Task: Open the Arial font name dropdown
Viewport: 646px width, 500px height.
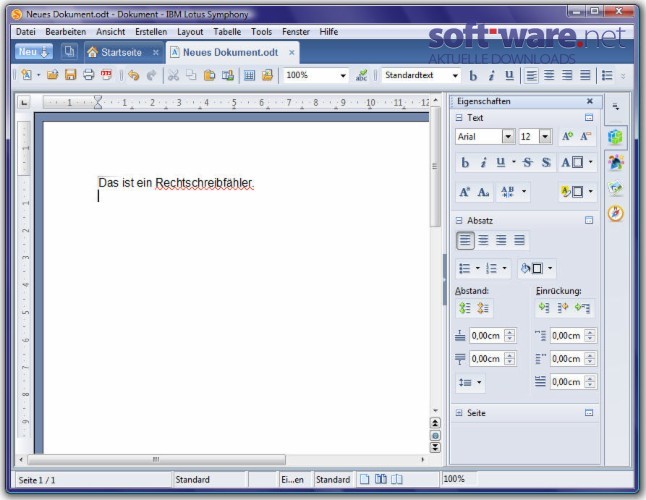Action: (508, 136)
